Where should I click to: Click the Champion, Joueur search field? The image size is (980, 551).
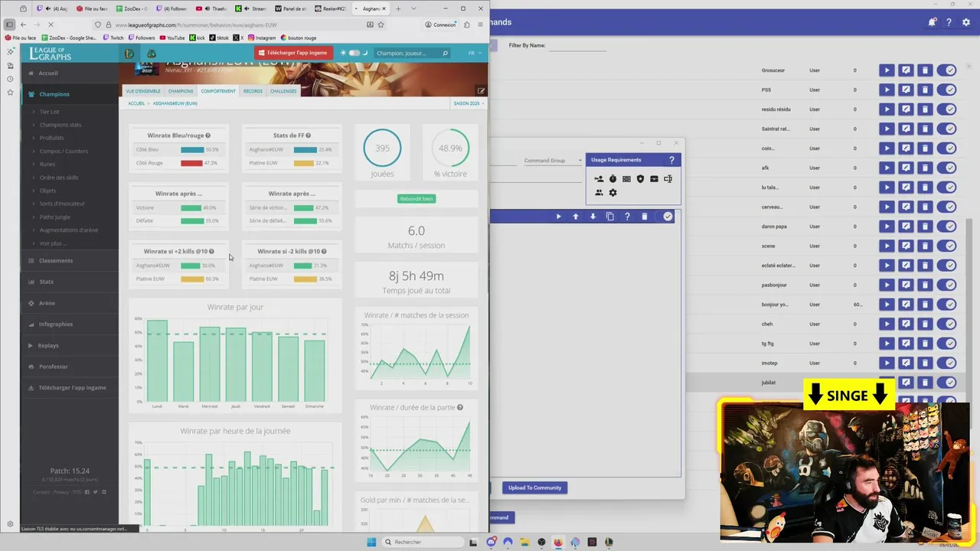(407, 54)
